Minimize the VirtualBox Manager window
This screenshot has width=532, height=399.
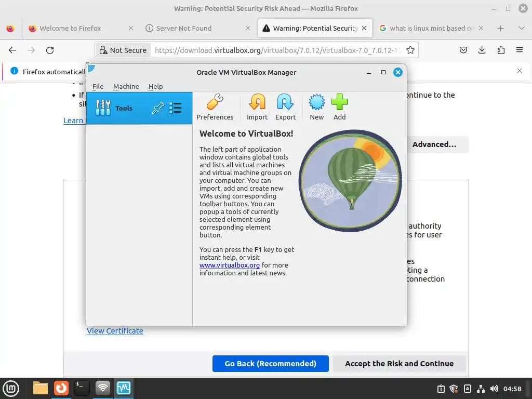[369, 72]
